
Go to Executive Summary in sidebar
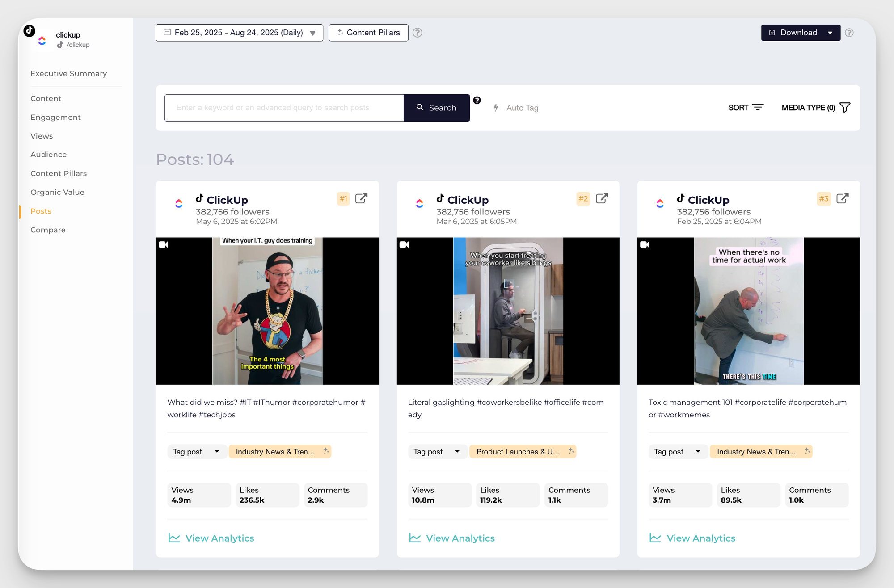tap(69, 73)
